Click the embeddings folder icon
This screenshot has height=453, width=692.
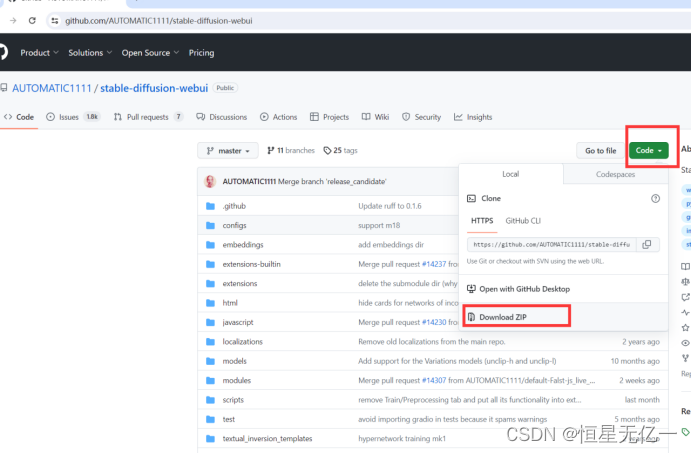coord(211,245)
